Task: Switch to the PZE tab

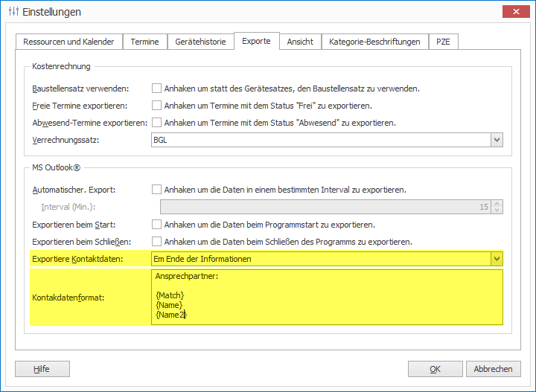Action: [x=443, y=42]
